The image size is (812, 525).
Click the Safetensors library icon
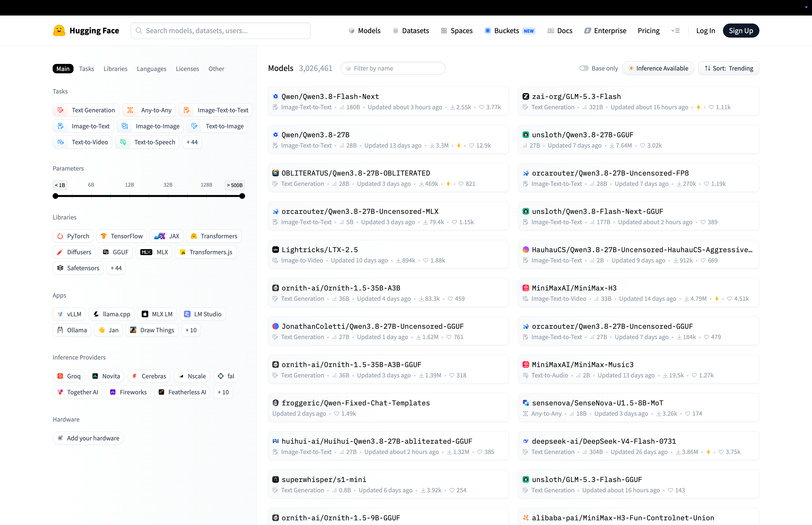point(60,268)
